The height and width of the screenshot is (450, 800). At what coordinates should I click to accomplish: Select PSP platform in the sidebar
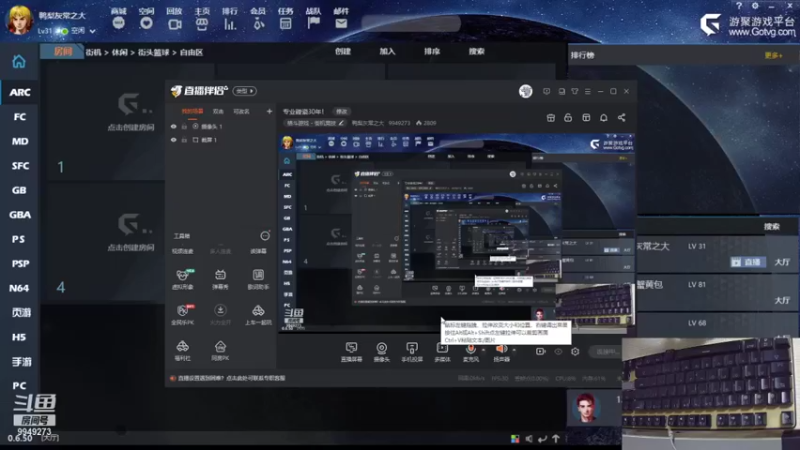(19, 263)
